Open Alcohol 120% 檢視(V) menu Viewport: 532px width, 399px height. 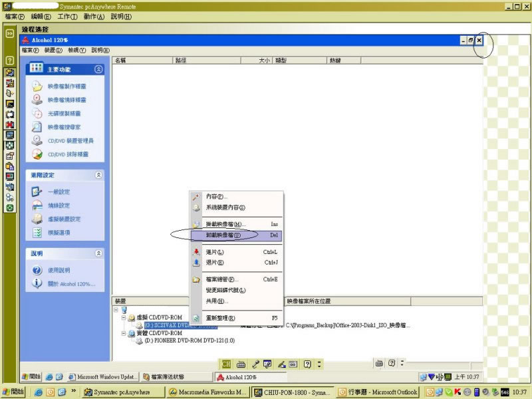tap(76, 51)
